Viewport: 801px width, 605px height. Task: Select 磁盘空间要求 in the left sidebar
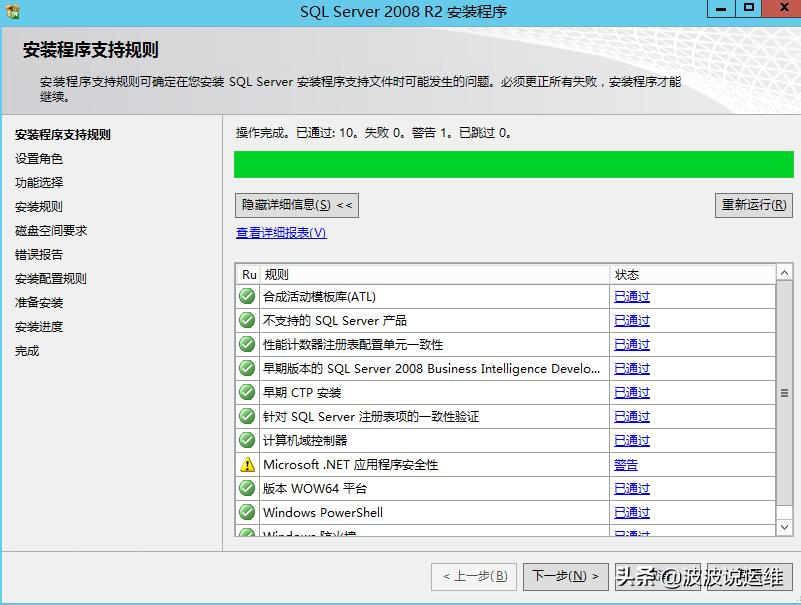click(53, 231)
